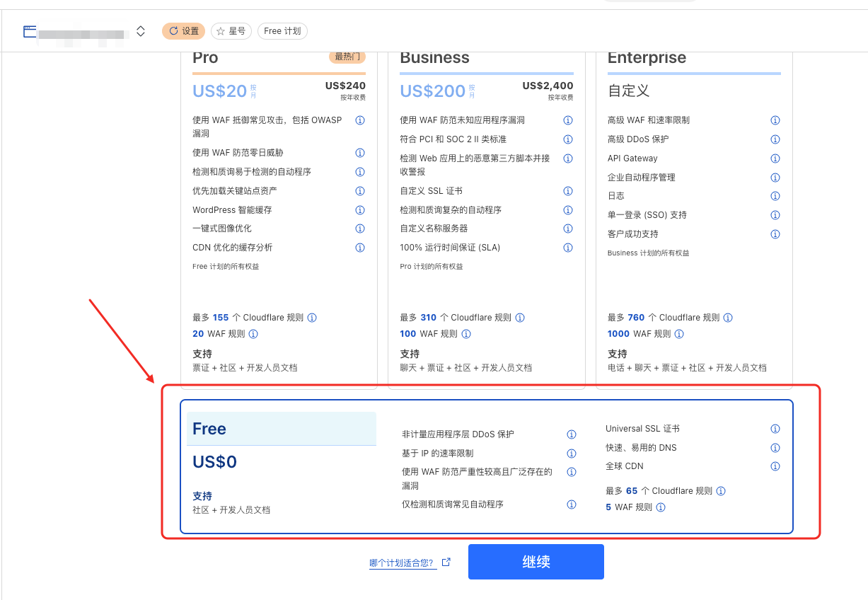Click text Business 计划的所有权益
868x600 pixels.
648,253
